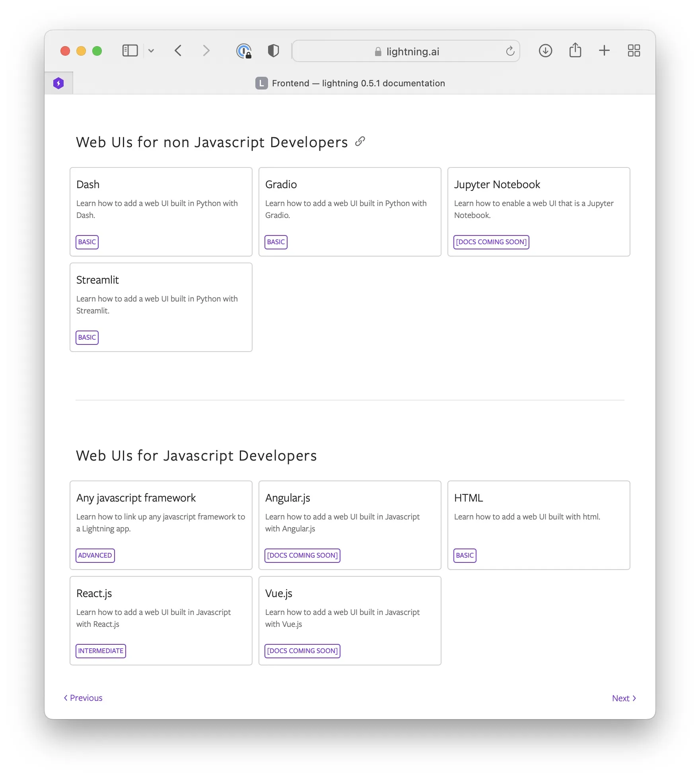Enter full screen with green button
The image size is (700, 778).
[97, 51]
